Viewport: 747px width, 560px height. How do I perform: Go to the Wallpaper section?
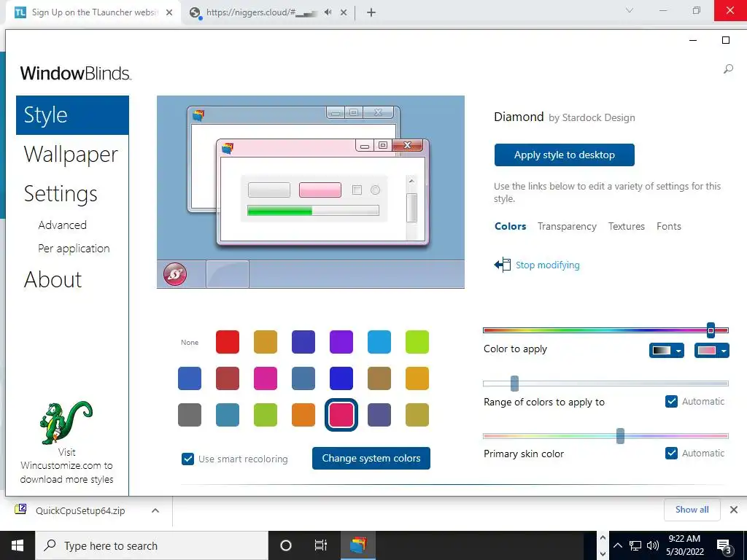tap(71, 155)
